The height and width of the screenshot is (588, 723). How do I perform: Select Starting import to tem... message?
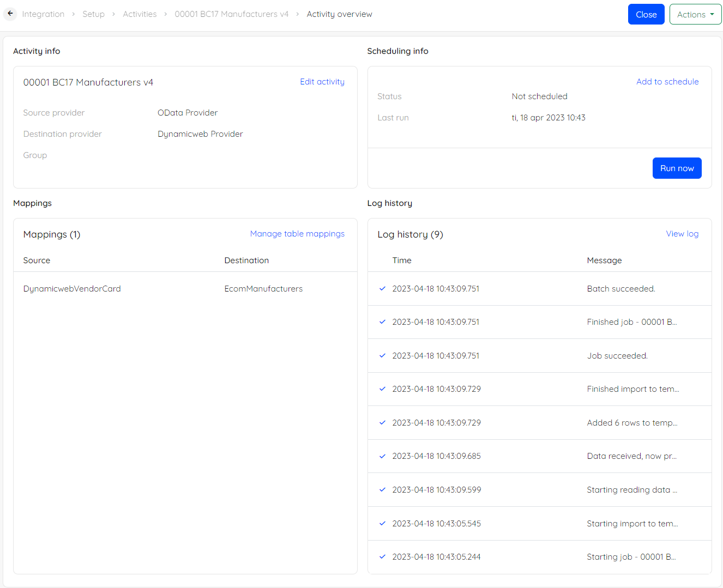pyautogui.click(x=632, y=524)
